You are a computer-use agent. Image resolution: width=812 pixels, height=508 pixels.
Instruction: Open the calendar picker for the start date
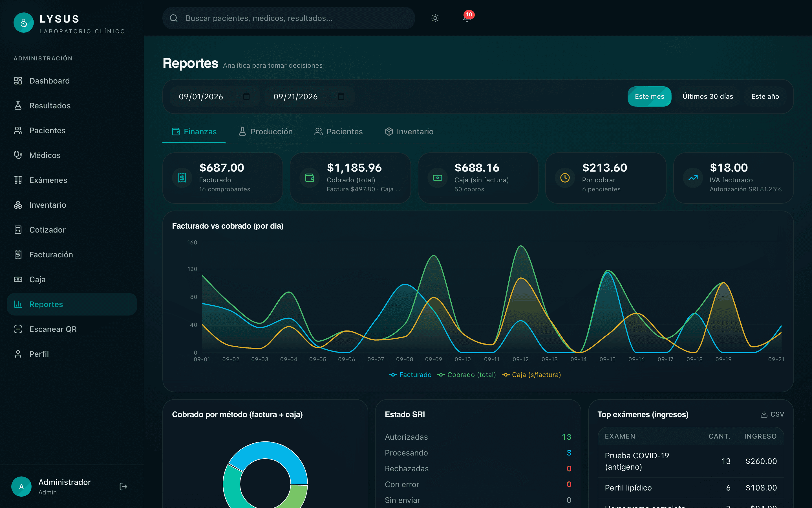(246, 97)
